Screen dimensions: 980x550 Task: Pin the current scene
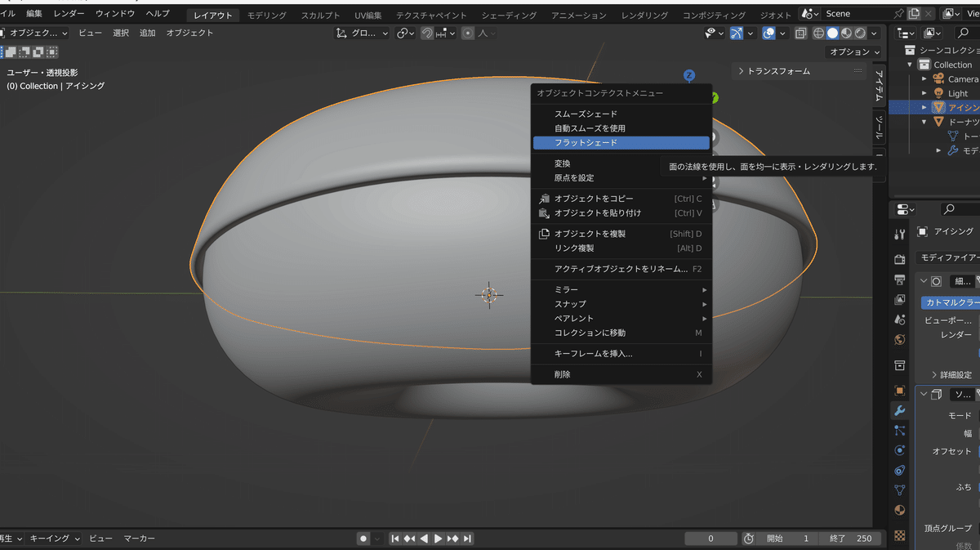point(898,14)
